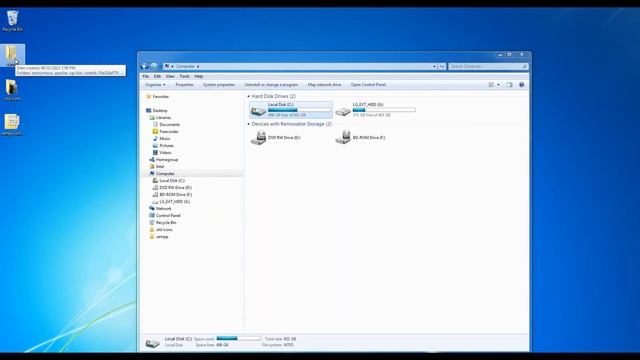Open the Help menu
Image resolution: width=640 pixels, height=360 pixels.
click(x=199, y=76)
